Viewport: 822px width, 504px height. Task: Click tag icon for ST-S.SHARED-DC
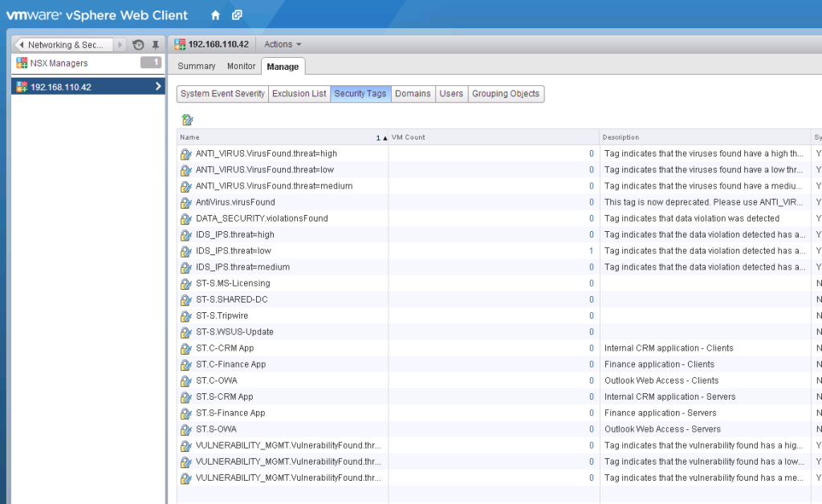[185, 300]
